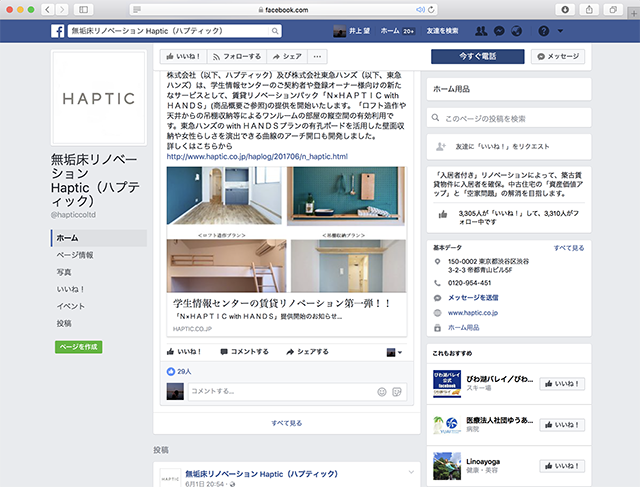Like the 医療法人社団ゆうあ suggested page
The height and width of the screenshot is (487, 640).
(x=562, y=425)
